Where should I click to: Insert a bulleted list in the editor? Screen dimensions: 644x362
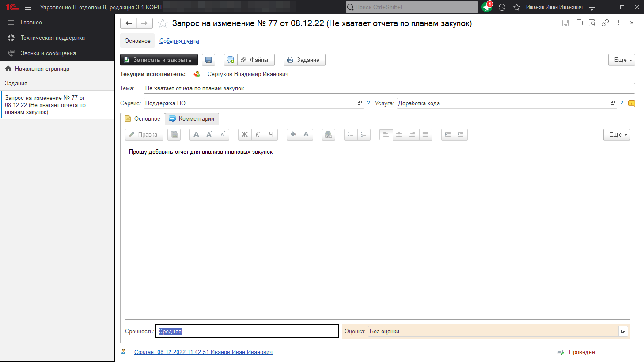[x=351, y=135]
